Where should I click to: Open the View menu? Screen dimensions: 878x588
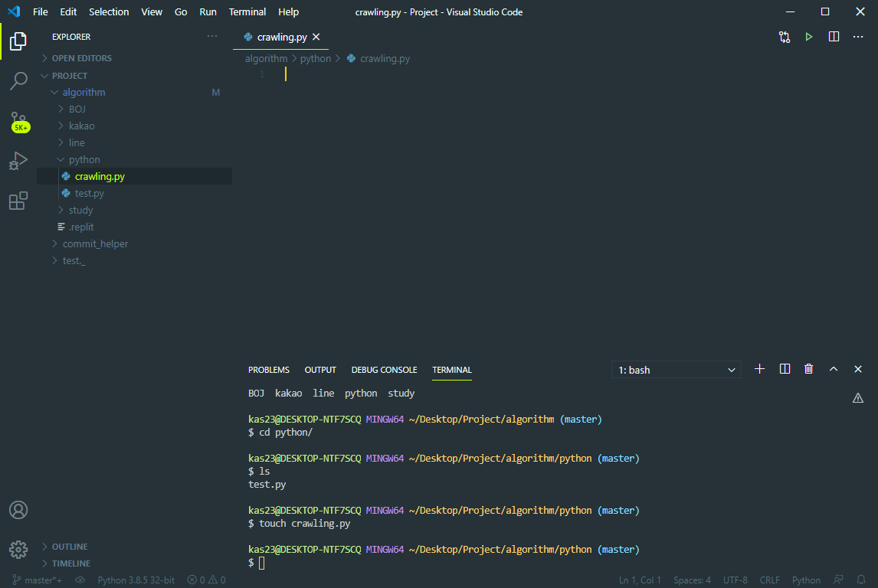151,11
